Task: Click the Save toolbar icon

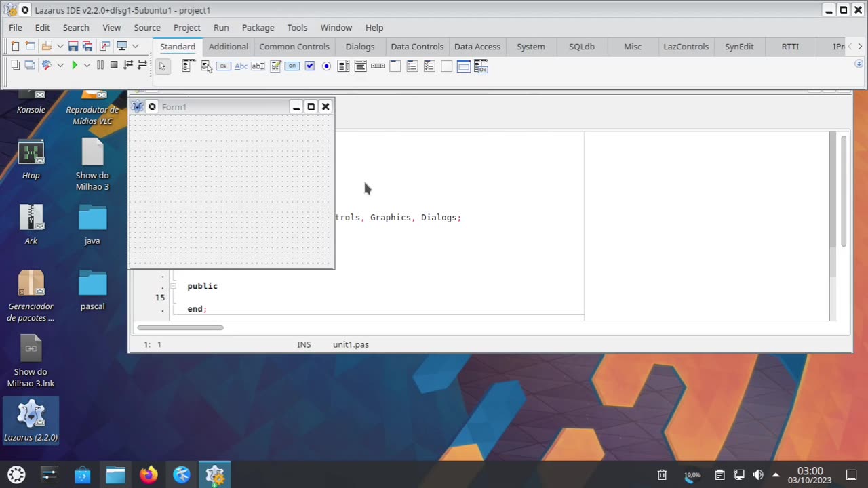Action: coord(73,46)
